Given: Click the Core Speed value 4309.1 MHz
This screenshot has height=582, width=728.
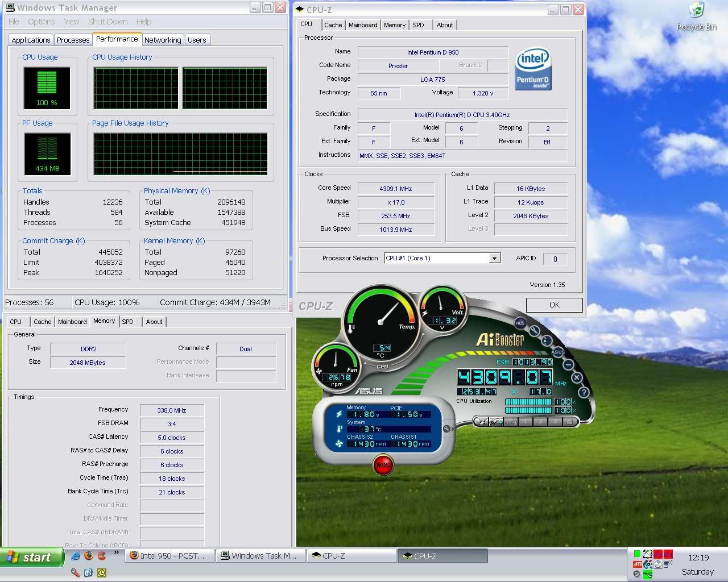Looking at the screenshot, I should (396, 189).
